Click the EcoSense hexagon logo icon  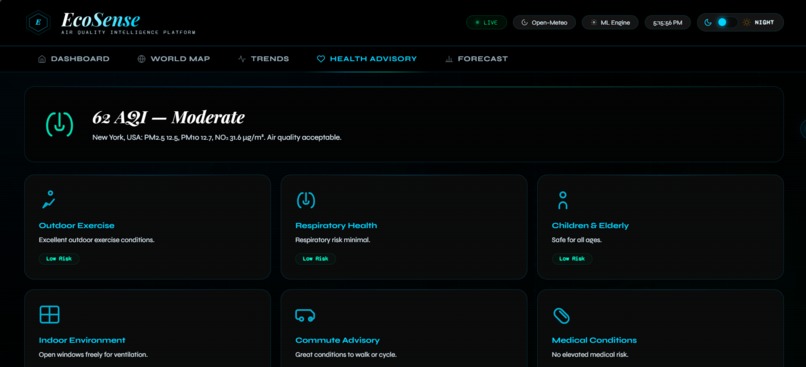[x=38, y=22]
